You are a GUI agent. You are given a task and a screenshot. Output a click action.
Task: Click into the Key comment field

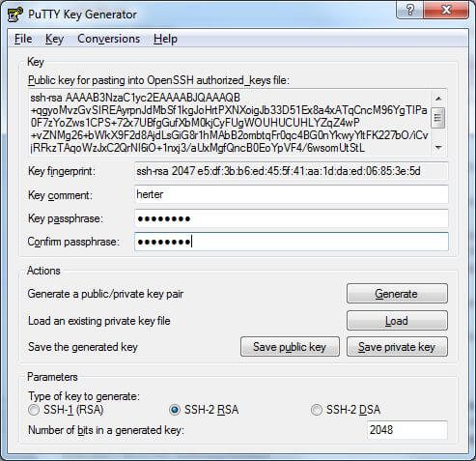(x=292, y=194)
